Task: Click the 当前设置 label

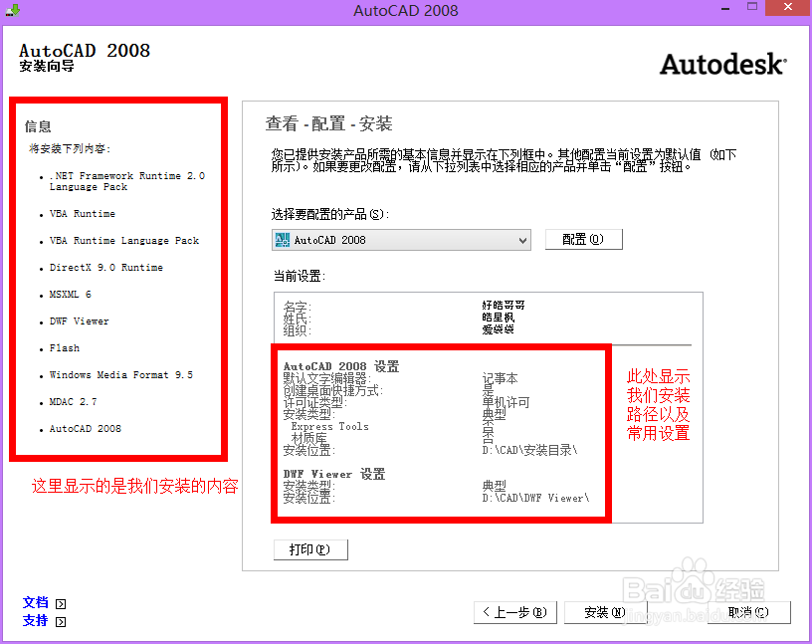Action: 300,276
